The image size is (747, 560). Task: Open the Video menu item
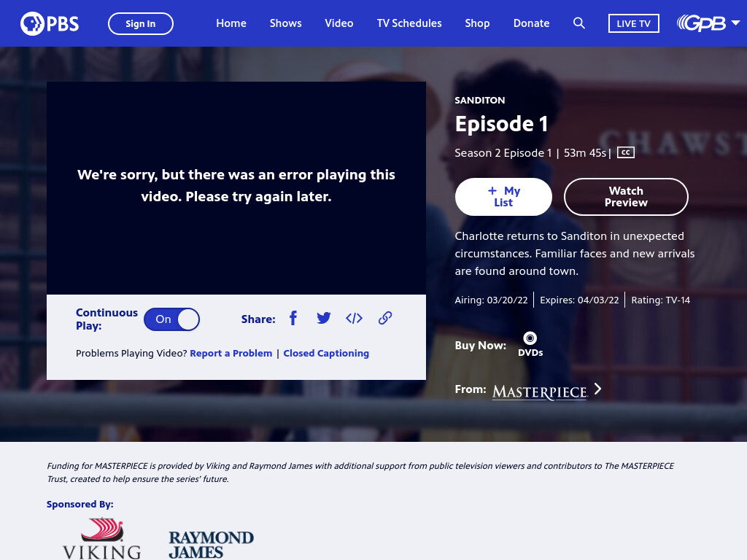[339, 23]
